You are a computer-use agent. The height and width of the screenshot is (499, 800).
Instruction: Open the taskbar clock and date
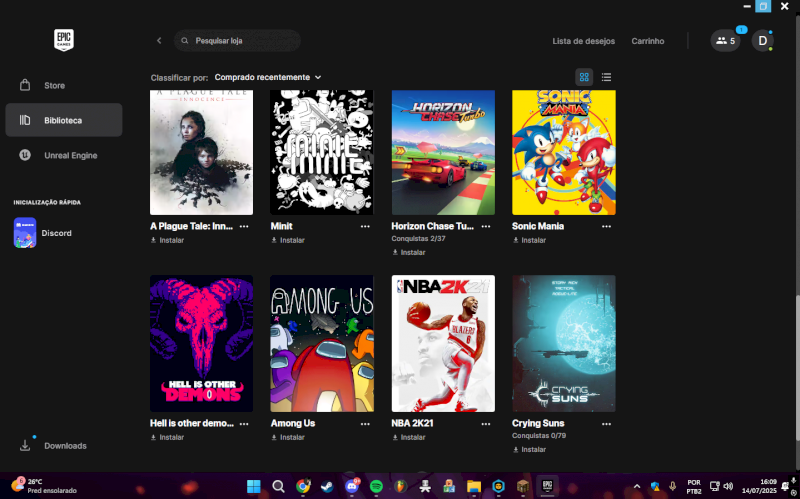point(759,486)
